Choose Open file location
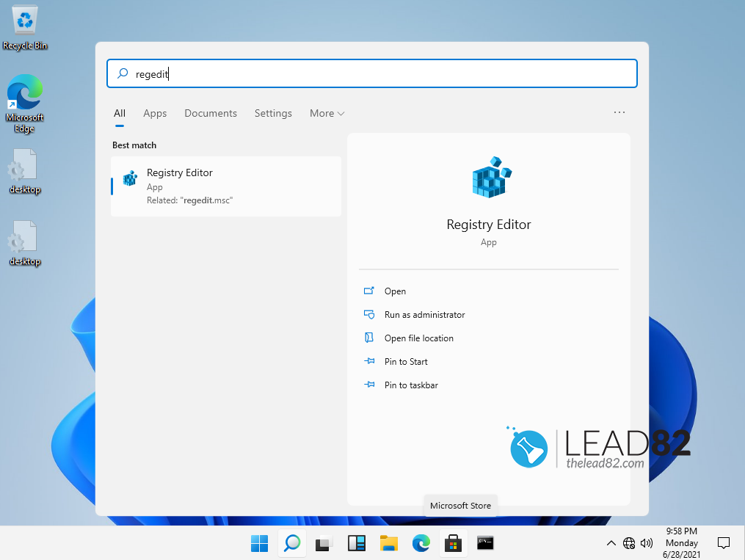The width and height of the screenshot is (745, 560). click(x=418, y=338)
